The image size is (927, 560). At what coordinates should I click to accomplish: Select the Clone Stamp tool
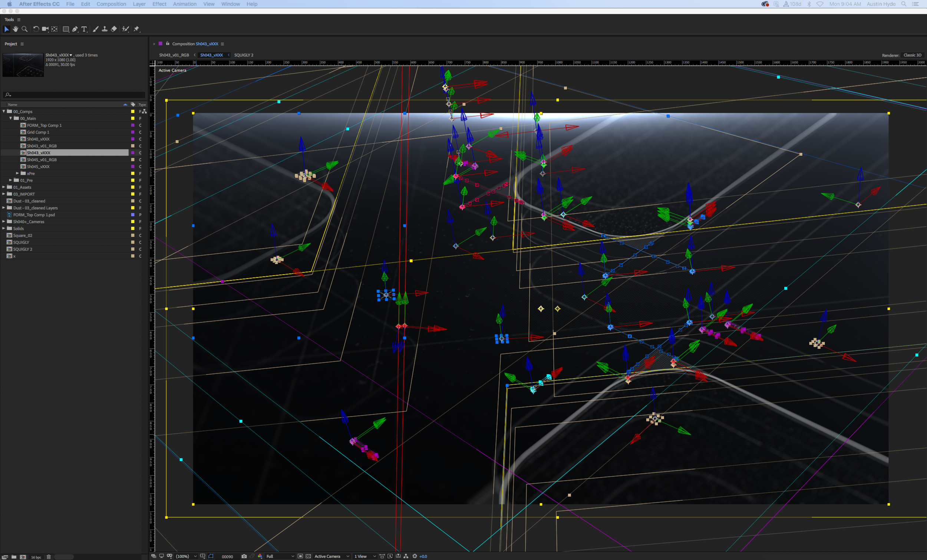point(105,29)
